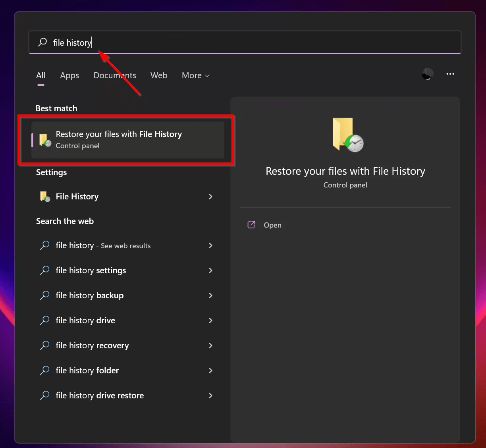Click the File History settings gear icon
This screenshot has height=448, width=486.
tap(44, 196)
